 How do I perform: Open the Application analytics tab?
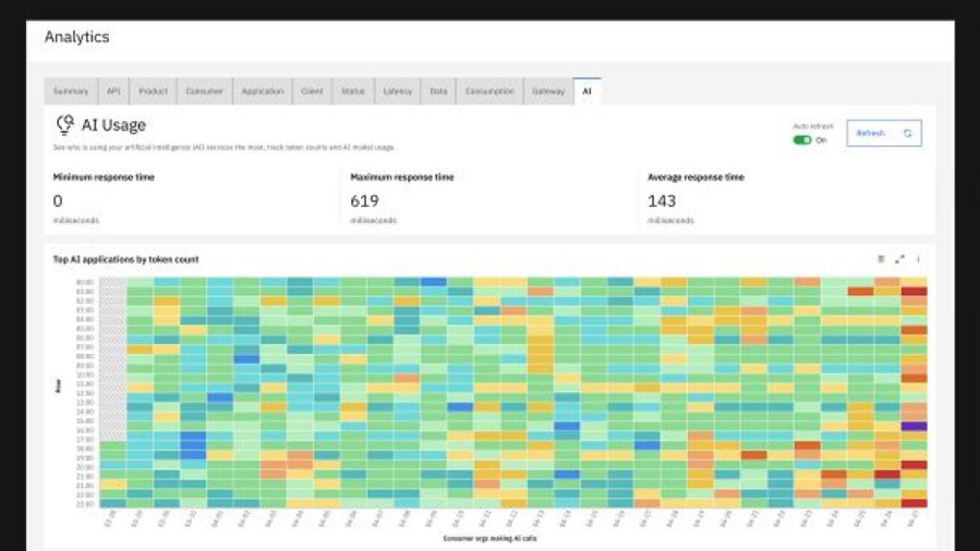click(262, 91)
